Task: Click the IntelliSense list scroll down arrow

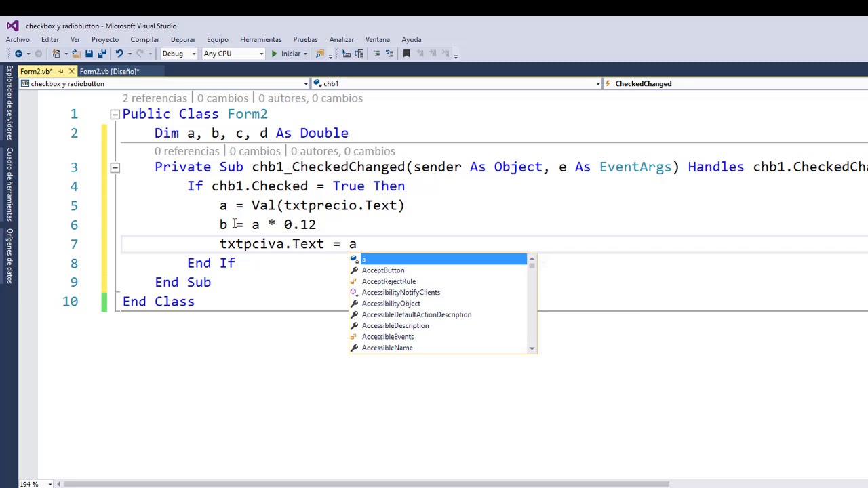Action: [x=532, y=348]
